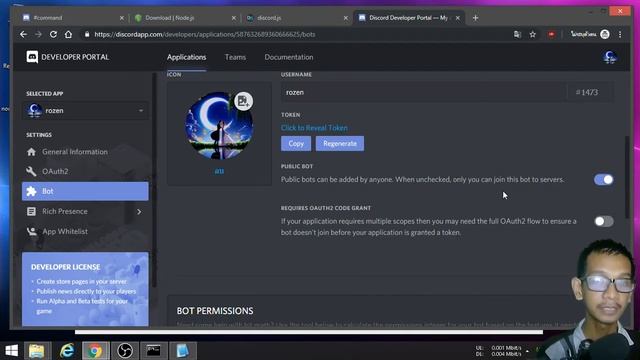
Task: Select the Bot Permissions heading text
Action: tap(215, 311)
